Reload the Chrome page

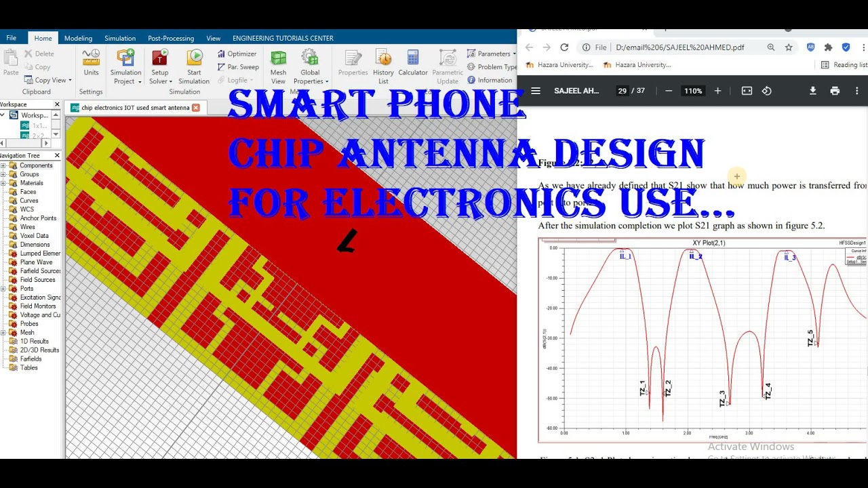click(x=564, y=47)
